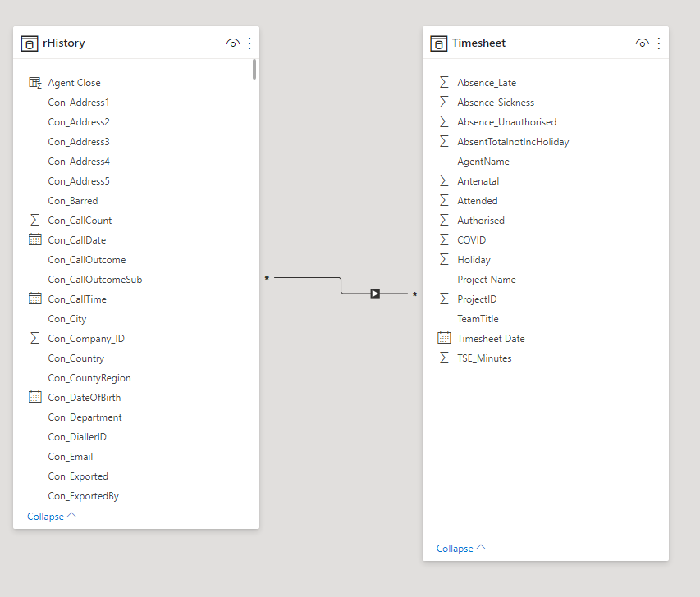Click calendar icon next to Con_CallTime
This screenshot has height=597, width=700.
pos(34,298)
